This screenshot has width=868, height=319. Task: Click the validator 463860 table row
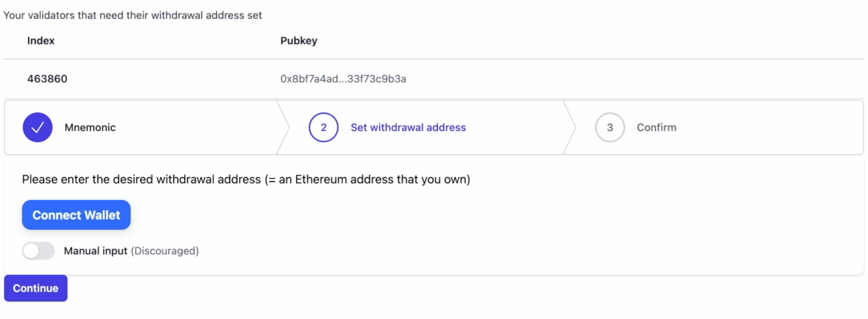point(434,79)
